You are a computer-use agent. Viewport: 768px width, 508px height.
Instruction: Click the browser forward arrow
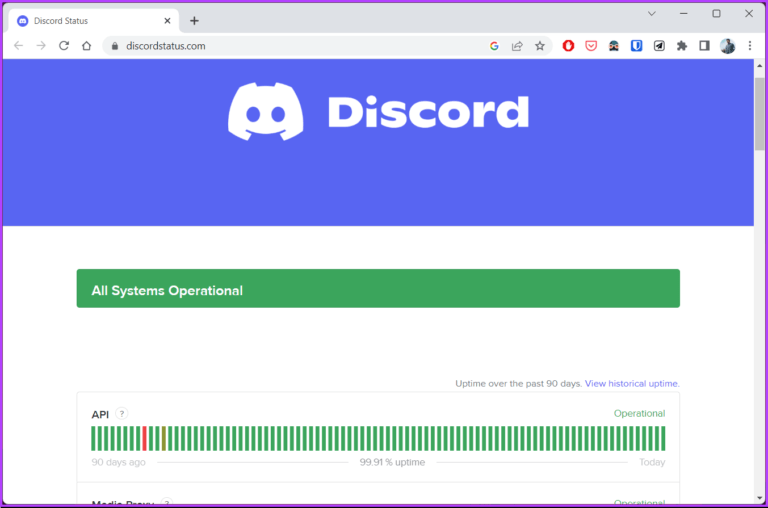pyautogui.click(x=41, y=46)
